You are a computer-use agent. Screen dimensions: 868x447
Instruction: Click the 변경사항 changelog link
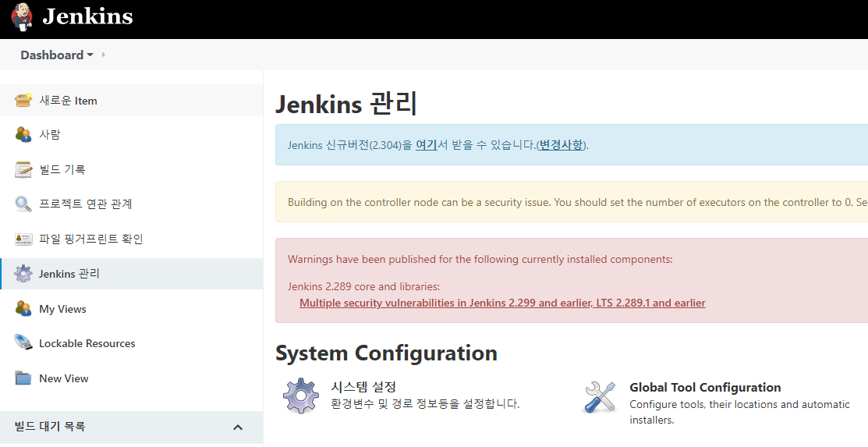pos(562,145)
